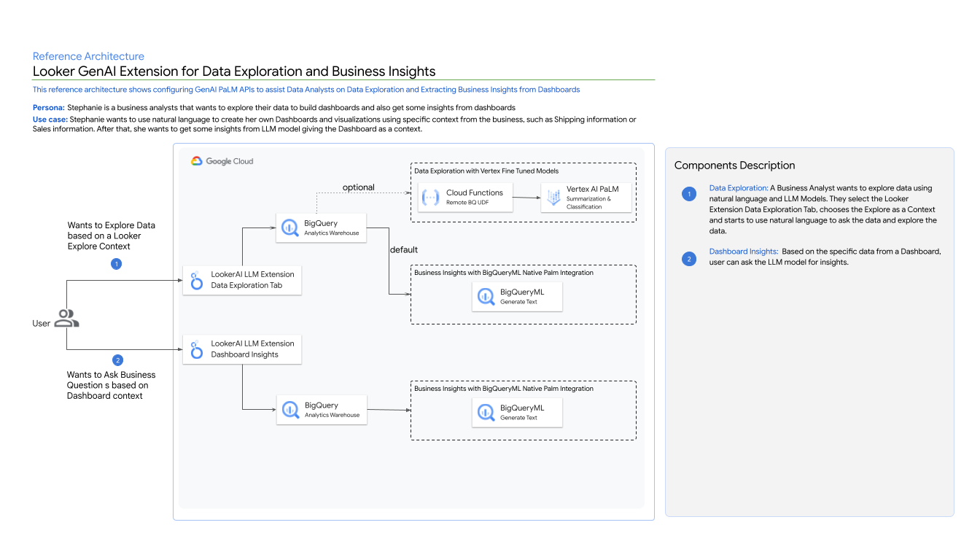Screen dimensions: 980x560
Task: Click badge 2 above Wants to Ask Business
Action: click(x=118, y=360)
